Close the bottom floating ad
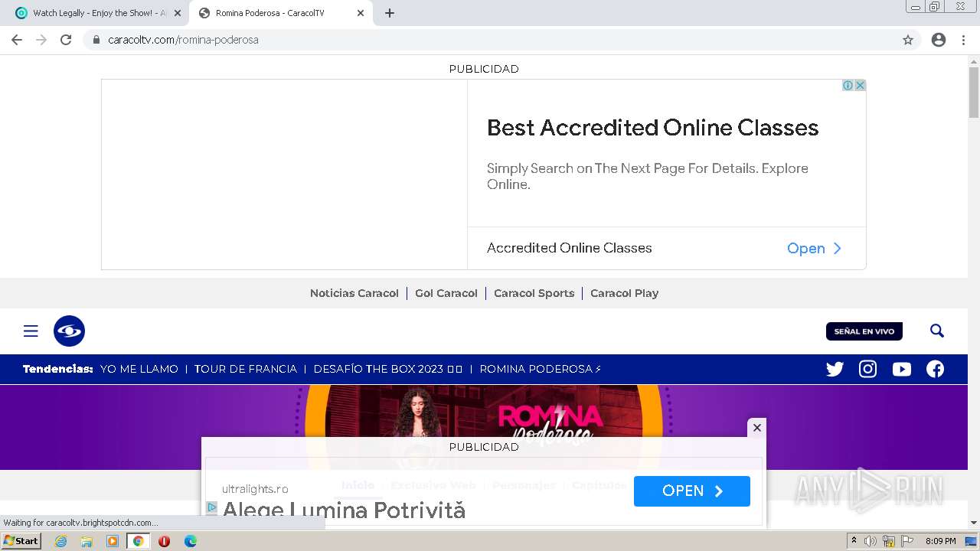The image size is (980, 551). (756, 428)
